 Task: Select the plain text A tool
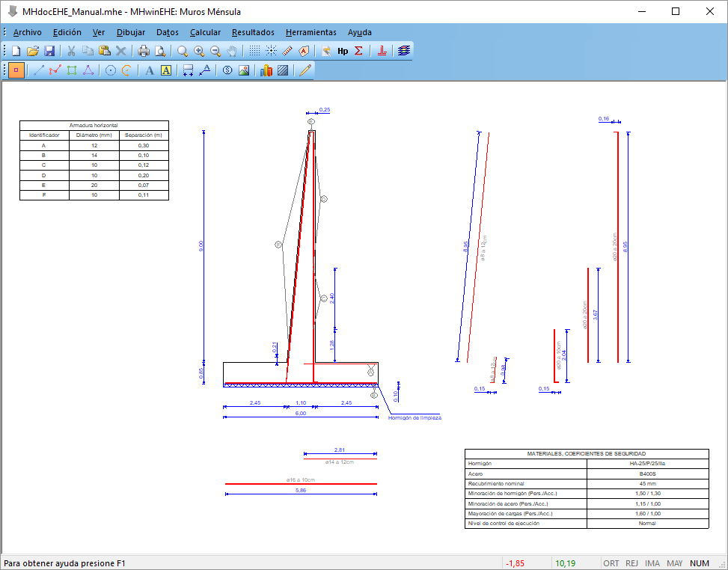(150, 70)
